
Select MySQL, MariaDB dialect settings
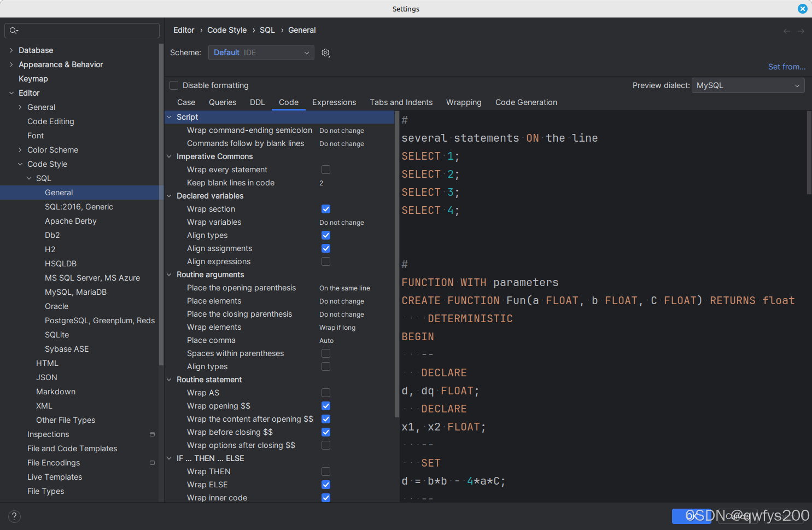75,292
